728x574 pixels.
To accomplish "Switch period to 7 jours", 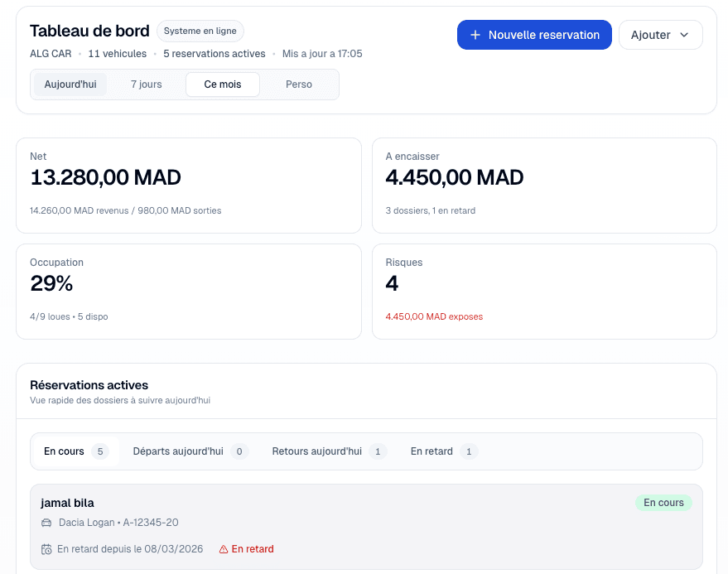I will [147, 84].
